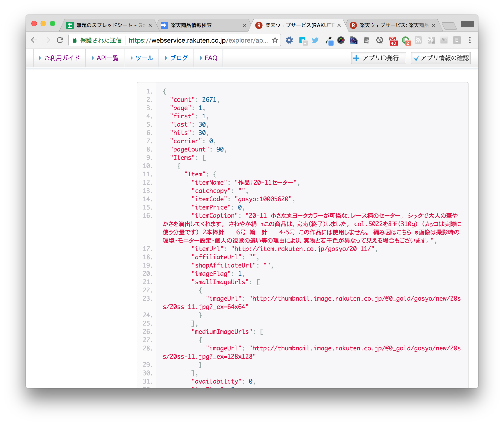Image resolution: width=504 pixels, height=425 pixels.
Task: Click the greyed search magnifier extension icon
Action: click(431, 40)
